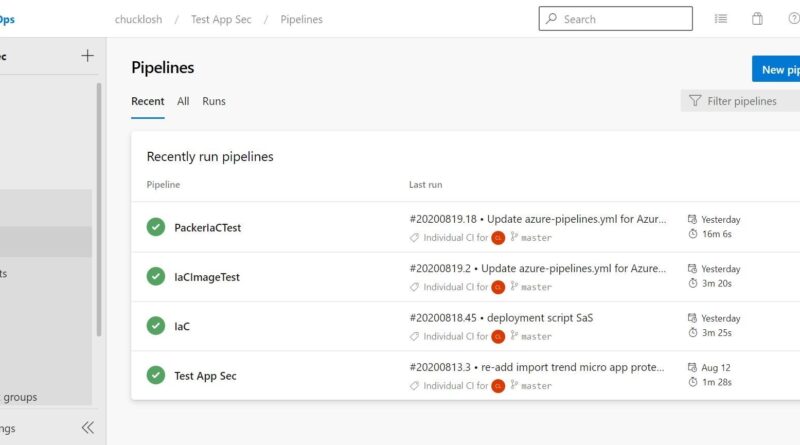This screenshot has height=445, width=800.
Task: Click the user avatar in the PackerIaCTest row
Action: 498,238
